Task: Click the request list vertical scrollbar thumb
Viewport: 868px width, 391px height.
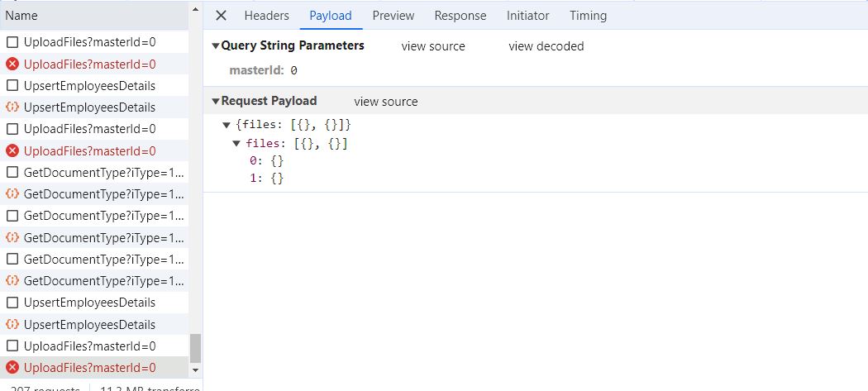Action: pos(196,348)
